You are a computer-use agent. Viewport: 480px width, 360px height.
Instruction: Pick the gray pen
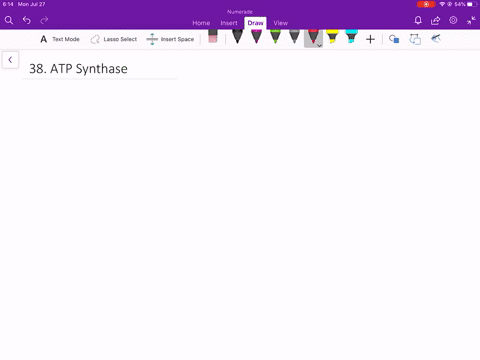(x=294, y=37)
